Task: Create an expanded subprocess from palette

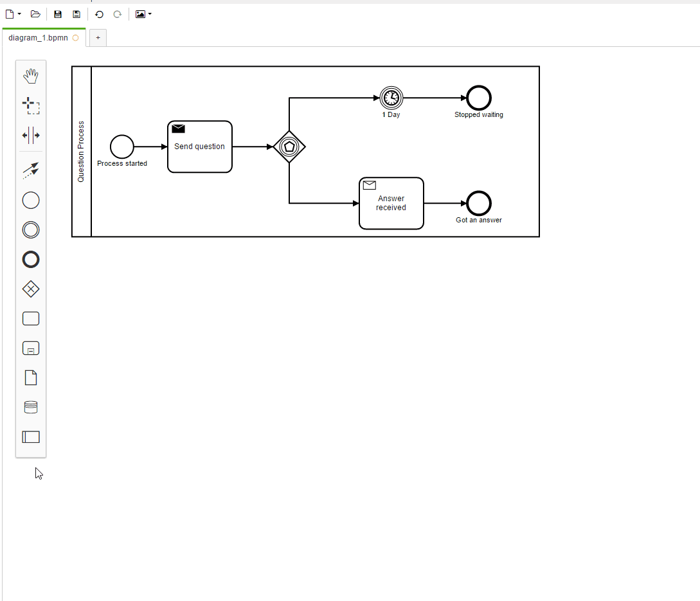Action: [31, 348]
